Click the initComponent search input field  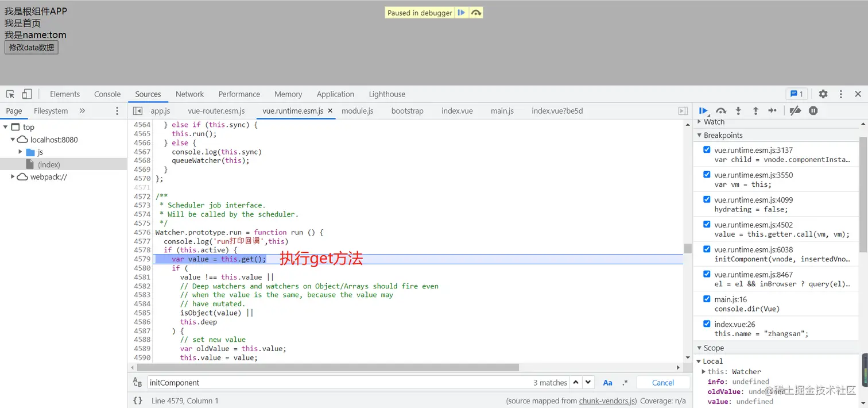coord(339,383)
